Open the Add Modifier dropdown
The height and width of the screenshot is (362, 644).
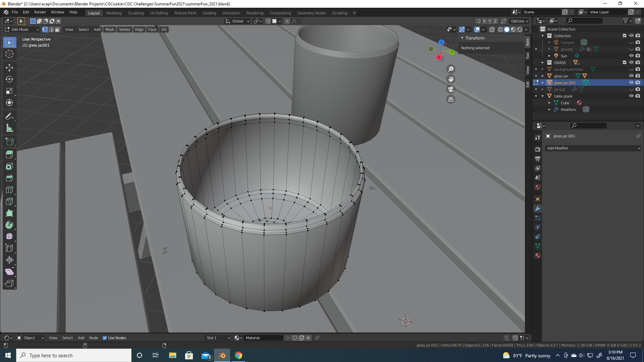click(x=593, y=148)
